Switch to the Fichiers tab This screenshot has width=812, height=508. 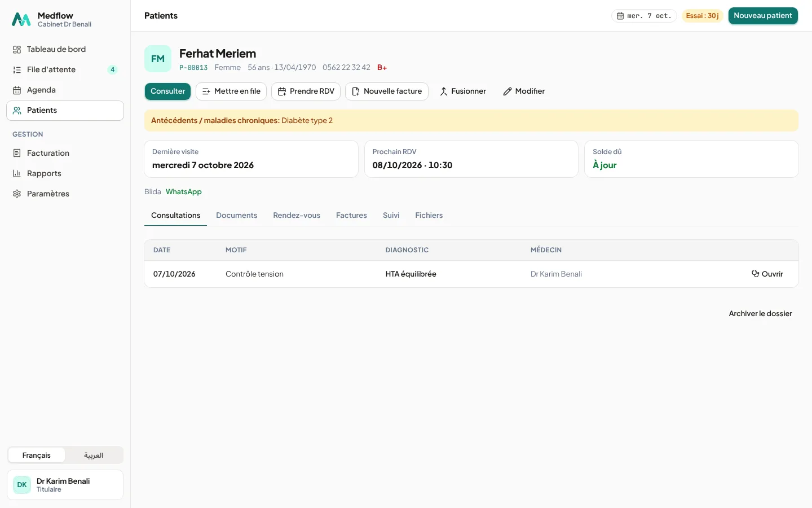(x=429, y=216)
